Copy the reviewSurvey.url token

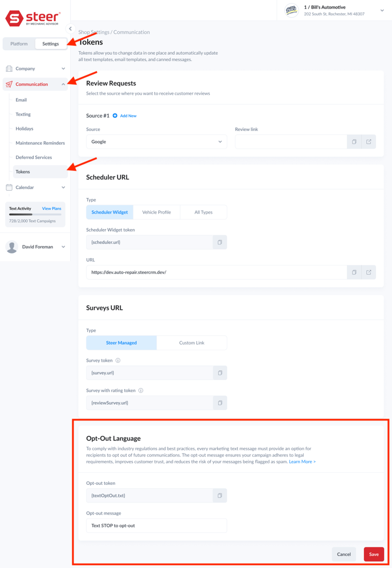pyautogui.click(x=220, y=403)
